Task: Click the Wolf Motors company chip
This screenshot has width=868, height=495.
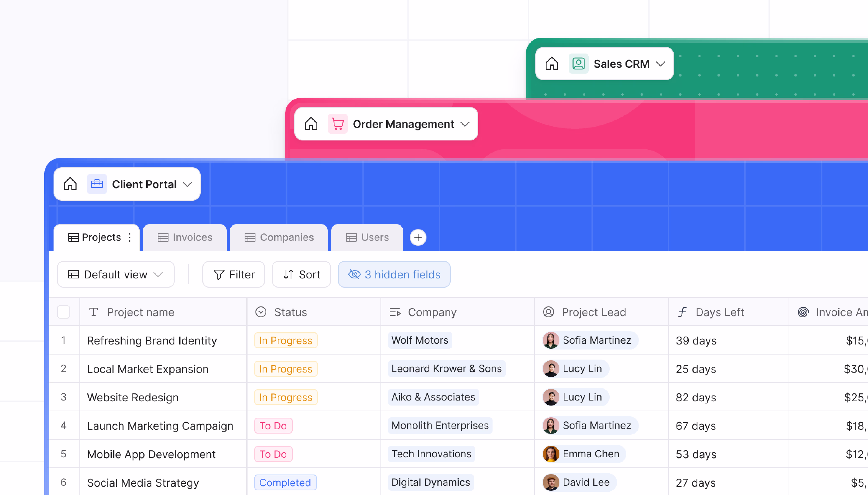Action: tap(420, 340)
